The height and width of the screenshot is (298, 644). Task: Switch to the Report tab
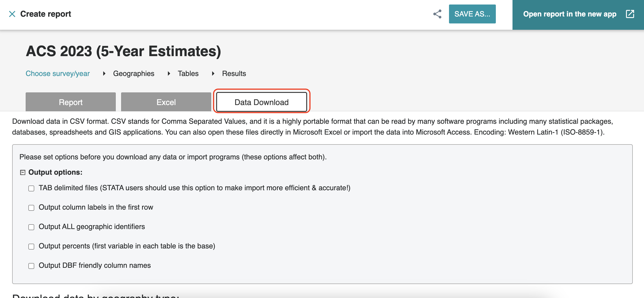[70, 102]
